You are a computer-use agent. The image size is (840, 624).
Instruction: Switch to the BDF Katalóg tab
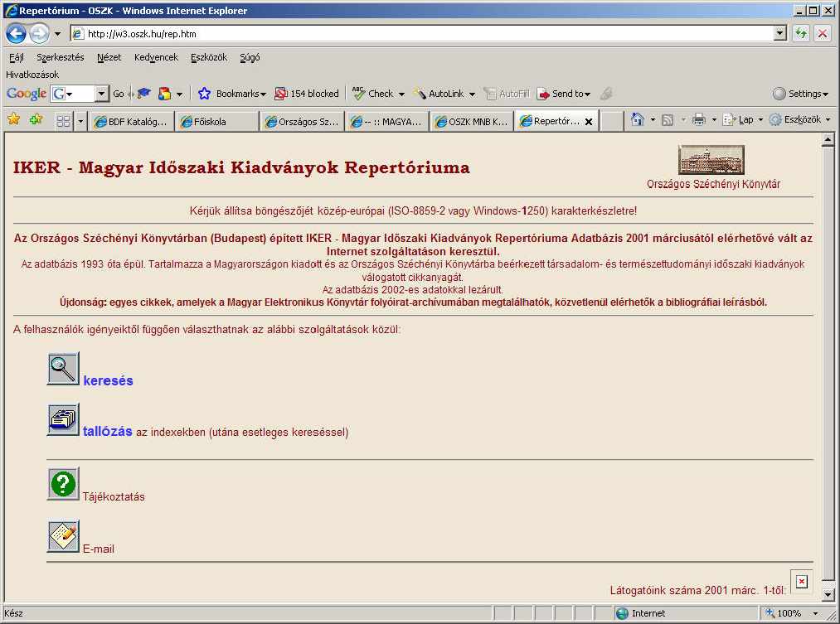pyautogui.click(x=132, y=122)
